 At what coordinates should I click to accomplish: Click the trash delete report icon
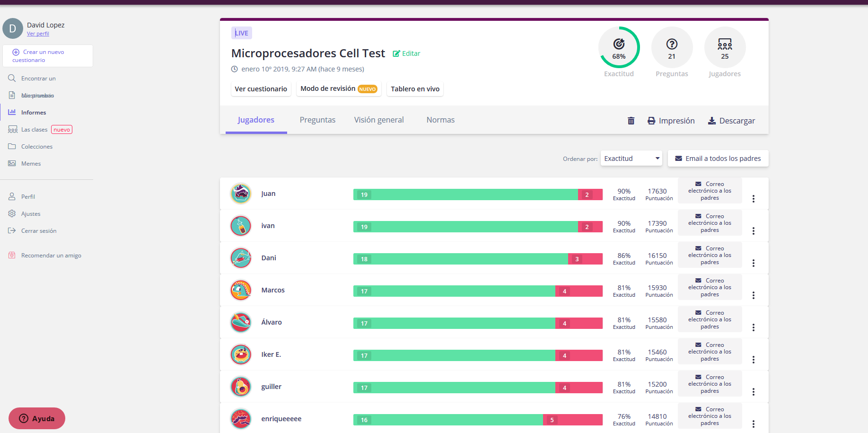tap(631, 121)
